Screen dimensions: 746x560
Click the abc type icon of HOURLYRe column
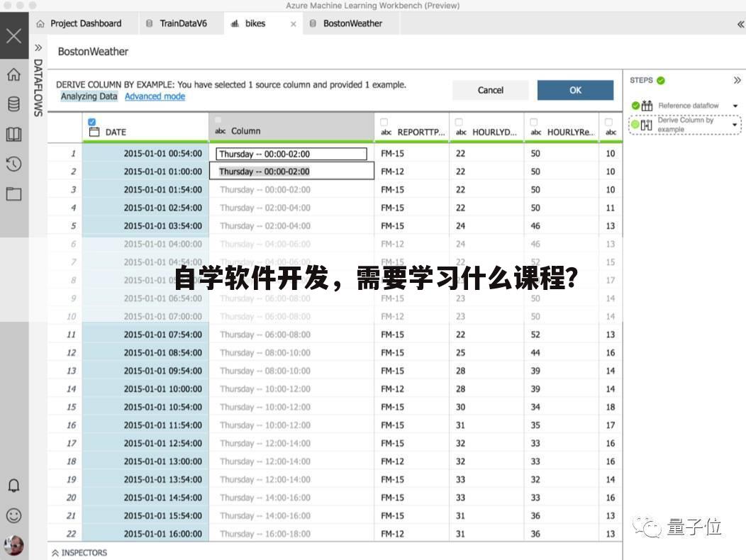coord(536,133)
